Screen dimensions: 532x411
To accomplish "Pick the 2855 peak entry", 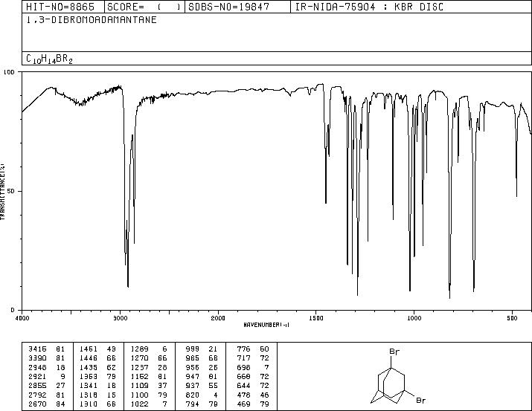I will [38, 386].
